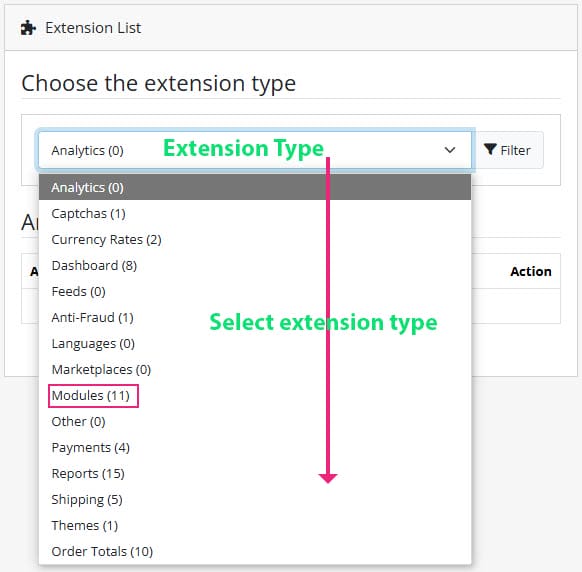582x572 pixels.
Task: Choose Captchas (1) option
Action: 255,213
